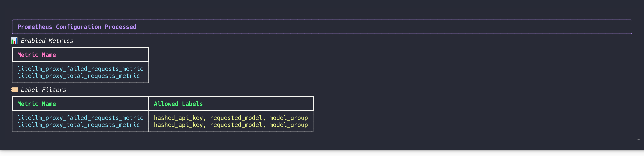Click requested_model label in the failed requests row
The height and width of the screenshot is (156, 644).
(x=236, y=118)
